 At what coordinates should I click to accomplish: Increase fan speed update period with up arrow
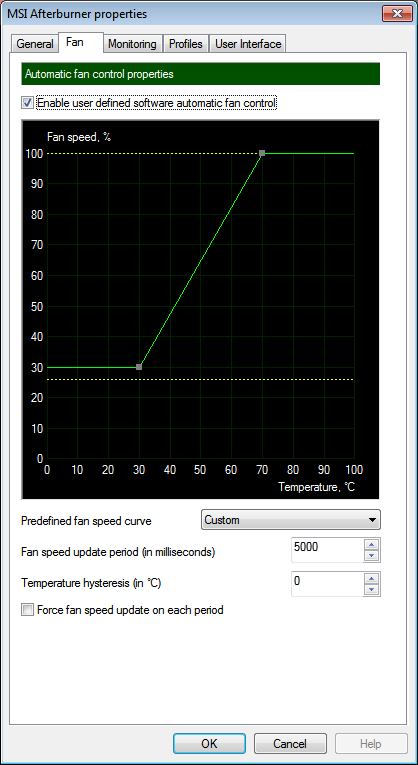[x=372, y=545]
